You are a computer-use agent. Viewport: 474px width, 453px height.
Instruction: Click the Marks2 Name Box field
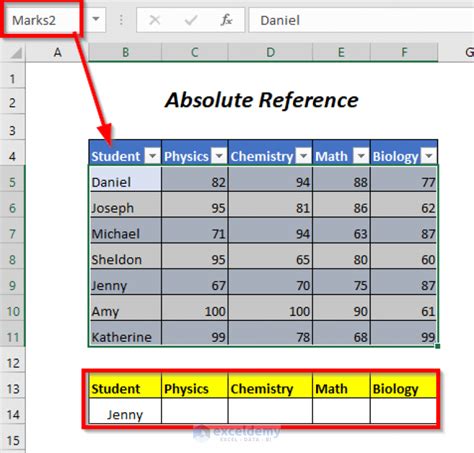(42, 20)
